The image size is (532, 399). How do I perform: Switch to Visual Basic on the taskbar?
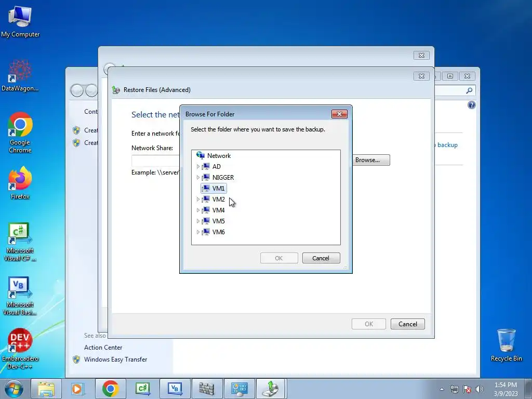tap(175, 389)
